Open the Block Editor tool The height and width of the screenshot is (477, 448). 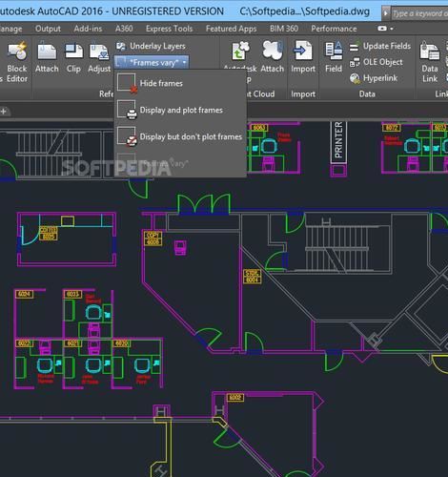[x=17, y=62]
